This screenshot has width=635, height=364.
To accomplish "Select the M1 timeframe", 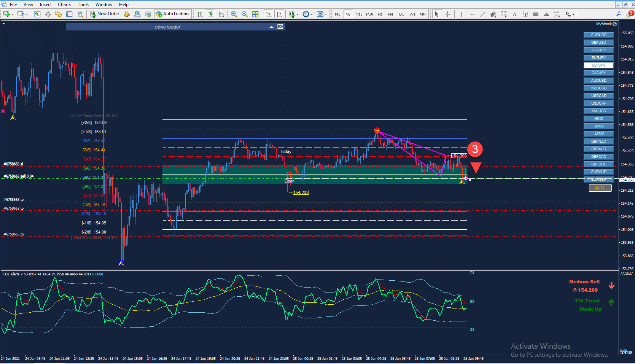I will pos(337,14).
